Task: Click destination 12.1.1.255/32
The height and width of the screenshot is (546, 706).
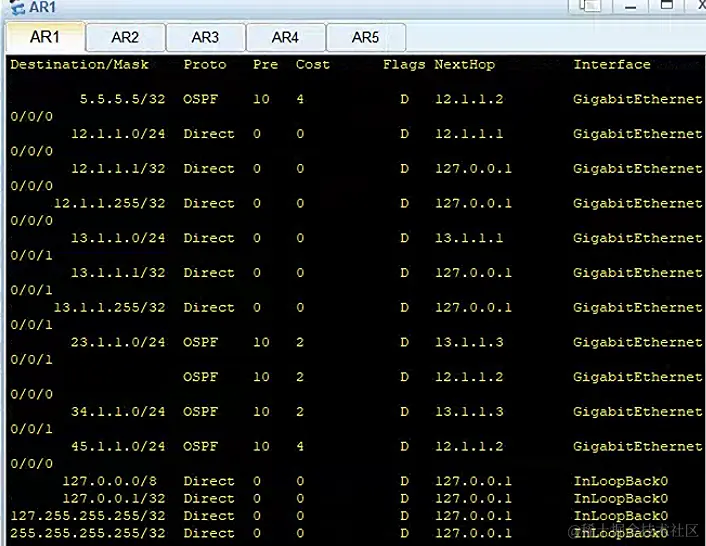Action: click(x=109, y=203)
